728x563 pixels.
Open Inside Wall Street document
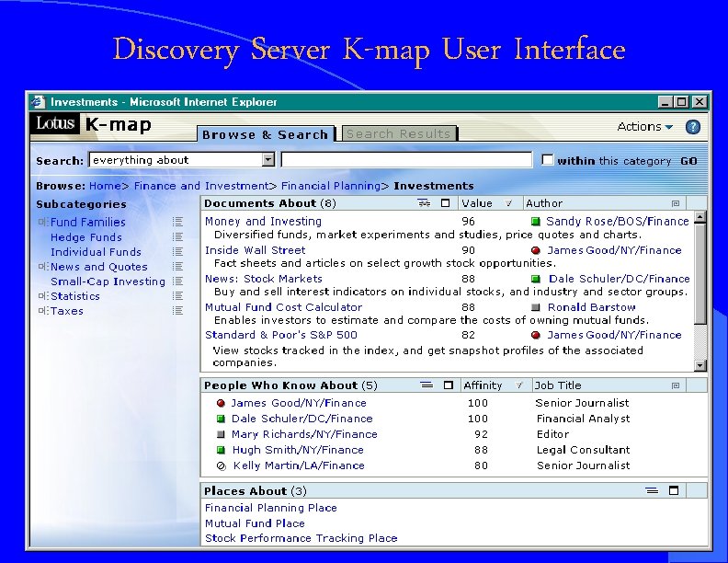point(256,250)
